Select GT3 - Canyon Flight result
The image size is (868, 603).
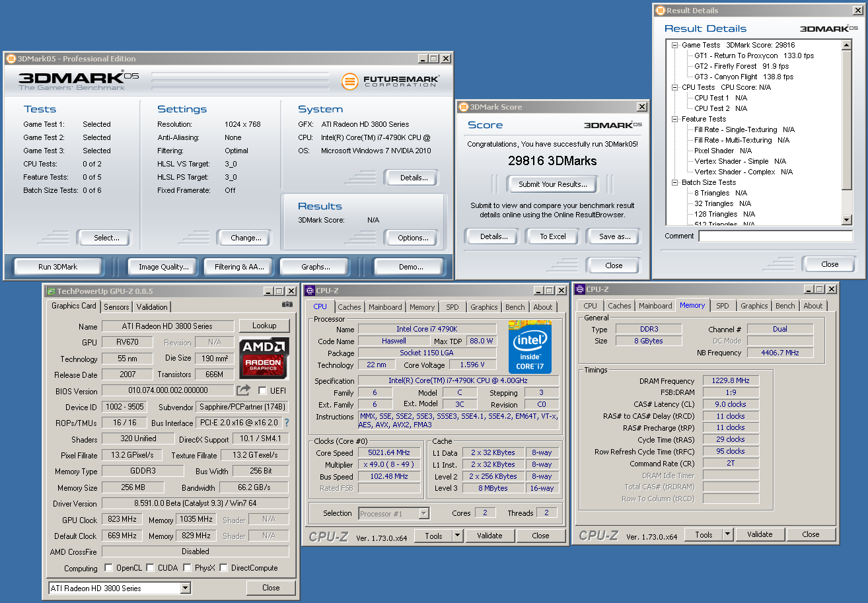pos(744,77)
